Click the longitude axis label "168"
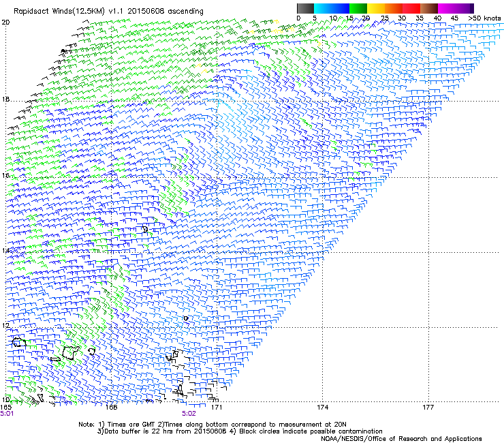504x443 pixels. [x=111, y=408]
